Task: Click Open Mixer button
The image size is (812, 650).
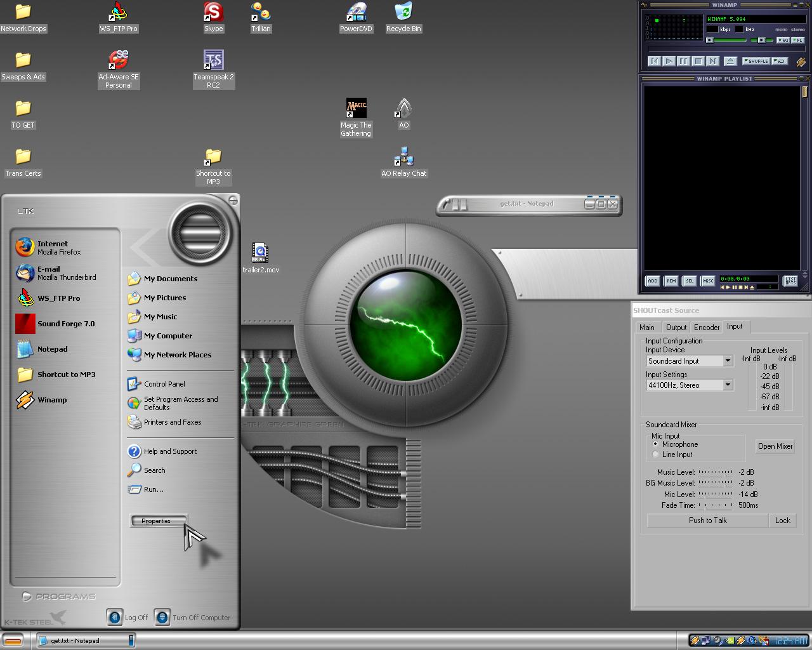Action: [x=775, y=446]
